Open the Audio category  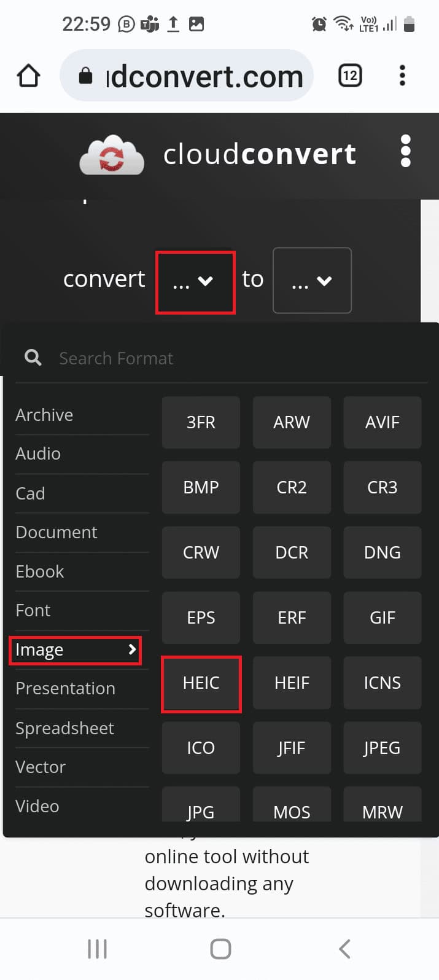38,453
